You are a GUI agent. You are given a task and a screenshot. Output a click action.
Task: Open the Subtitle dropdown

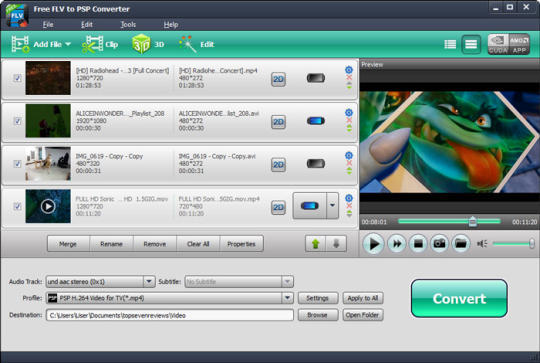[287, 281]
